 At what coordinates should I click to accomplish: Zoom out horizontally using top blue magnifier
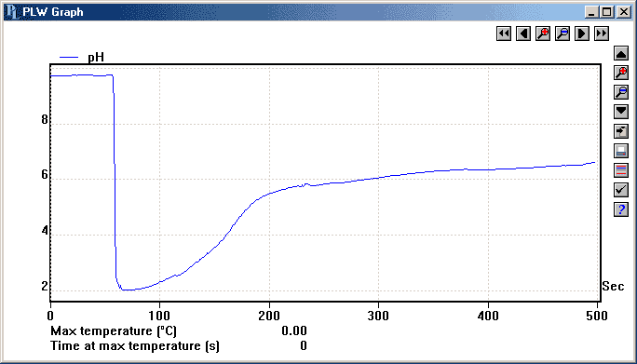click(562, 34)
